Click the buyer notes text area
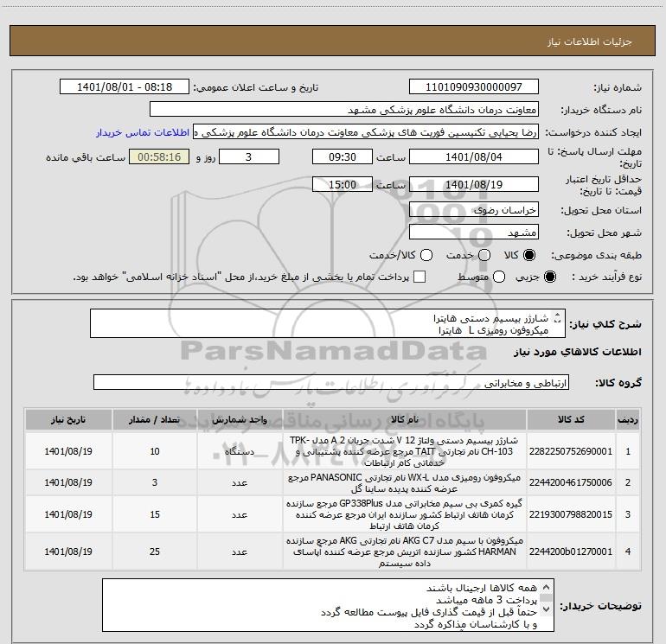Screen dimensions: 666x644 (x=328, y=605)
